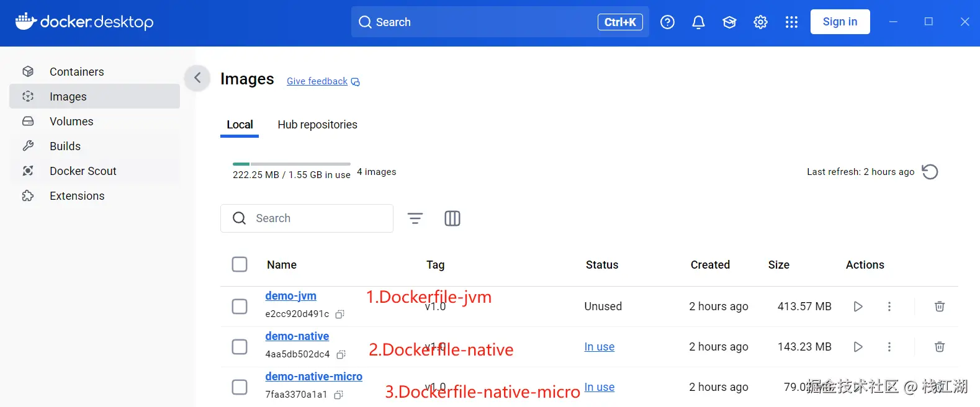Click the Docker Desktop whale logo
980x407 pixels.
(x=25, y=21)
